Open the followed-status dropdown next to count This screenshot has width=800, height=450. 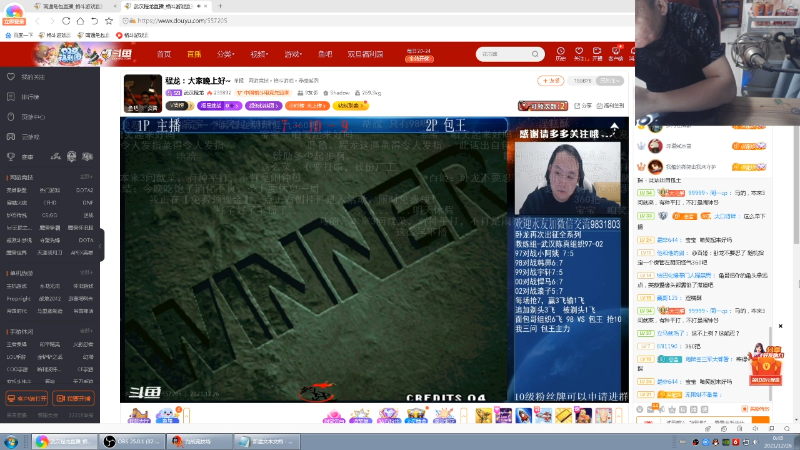610,81
